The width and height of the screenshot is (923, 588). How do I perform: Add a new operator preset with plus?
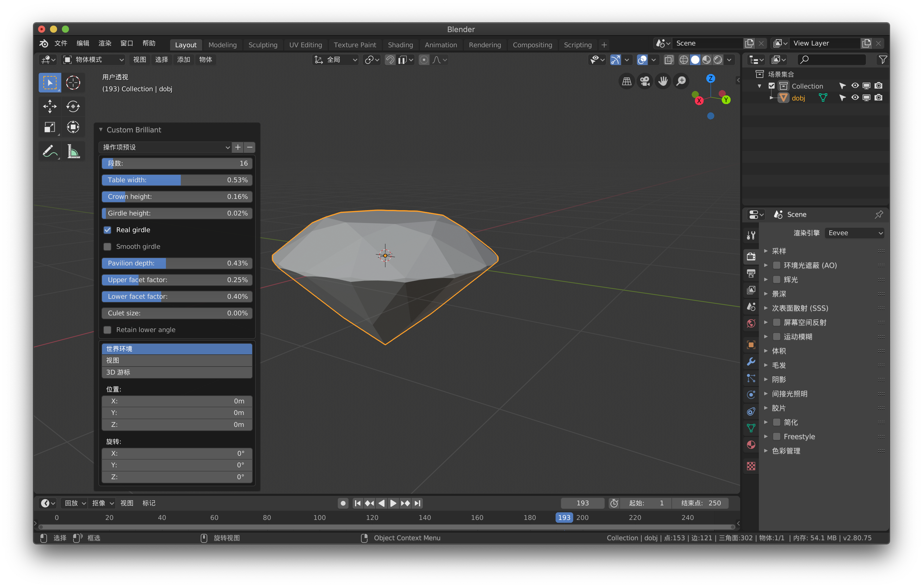point(238,147)
